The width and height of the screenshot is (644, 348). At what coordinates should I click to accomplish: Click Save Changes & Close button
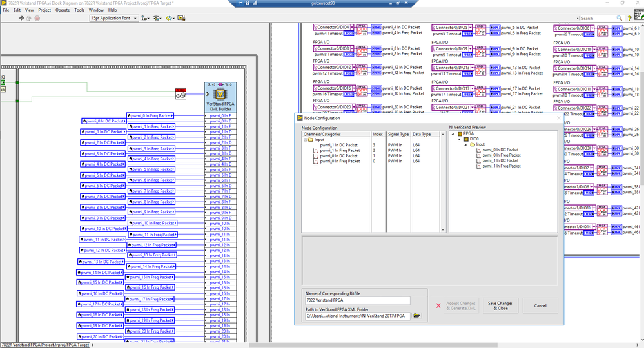[x=500, y=305]
